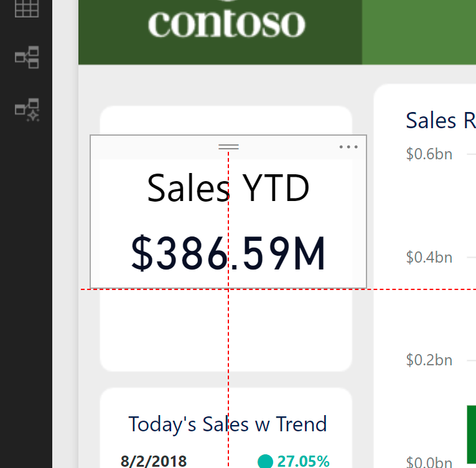Viewport: 476px width, 468px height.
Task: Click the $0.0bn axis label
Action: click(429, 462)
